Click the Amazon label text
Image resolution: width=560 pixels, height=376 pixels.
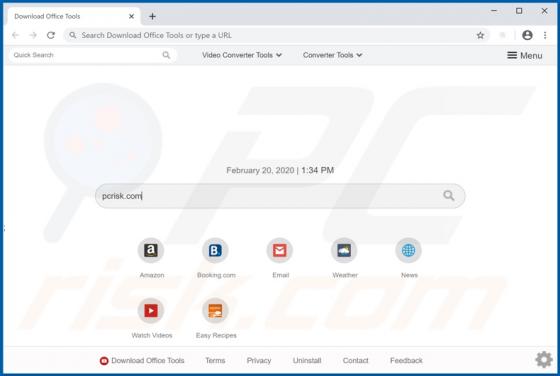click(152, 275)
